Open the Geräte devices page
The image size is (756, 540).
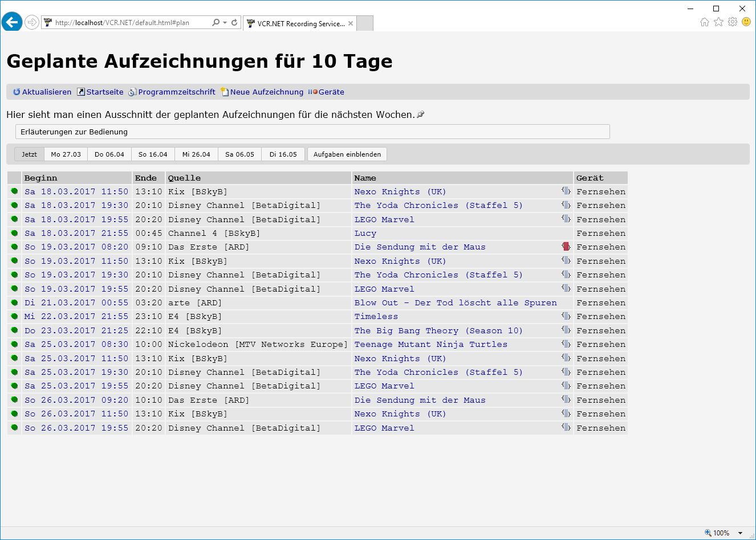[331, 92]
